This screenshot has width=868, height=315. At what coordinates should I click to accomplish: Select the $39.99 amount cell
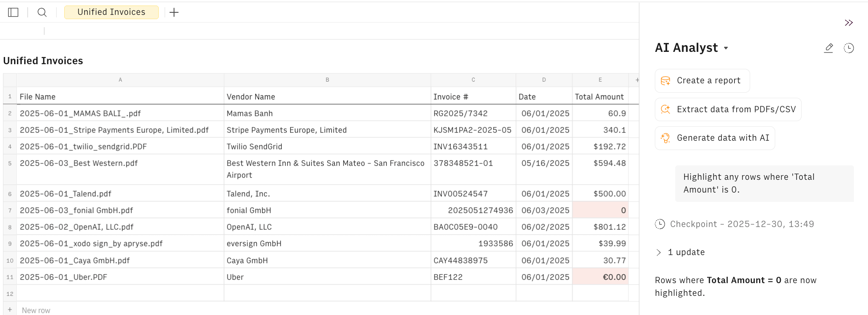pos(600,244)
